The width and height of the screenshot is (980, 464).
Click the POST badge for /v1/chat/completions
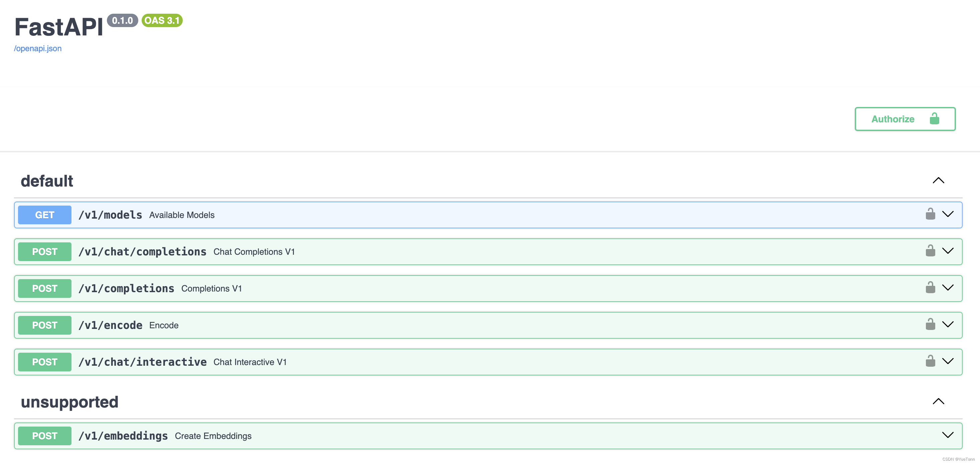[44, 252]
